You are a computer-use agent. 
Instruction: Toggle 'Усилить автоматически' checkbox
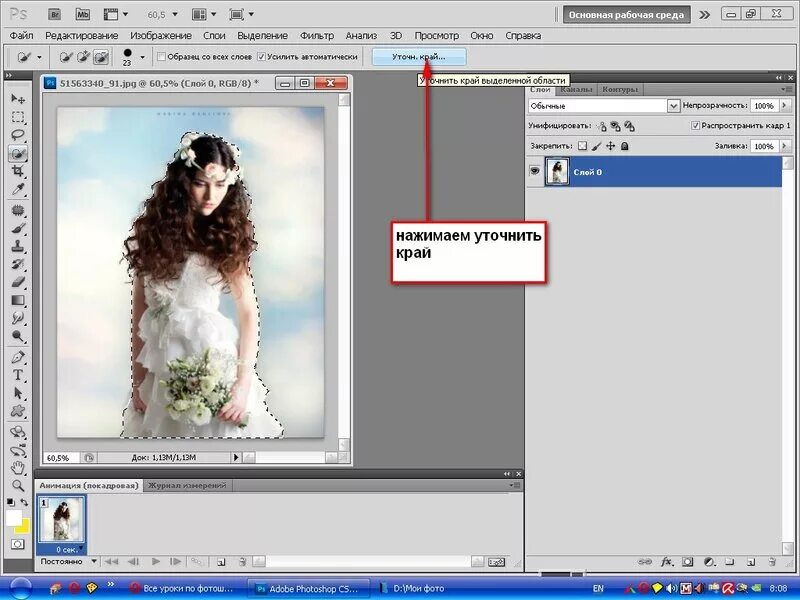(261, 57)
